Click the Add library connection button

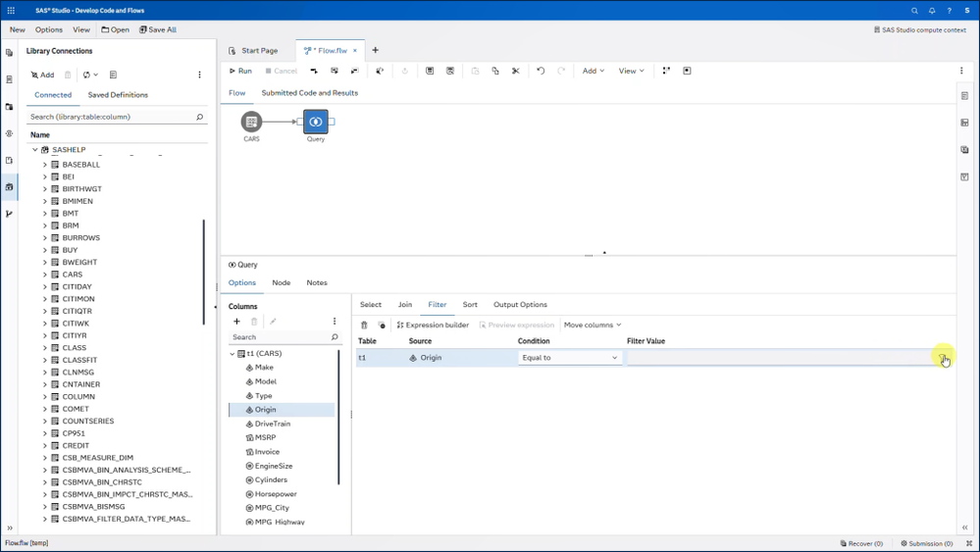coord(42,75)
